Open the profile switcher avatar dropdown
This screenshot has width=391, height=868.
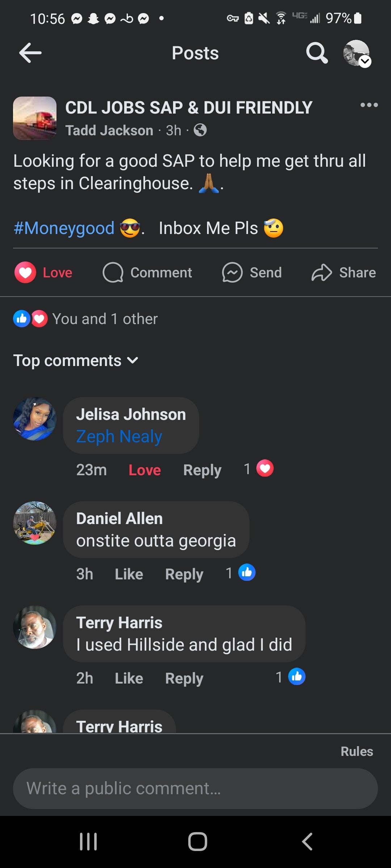coord(357,54)
